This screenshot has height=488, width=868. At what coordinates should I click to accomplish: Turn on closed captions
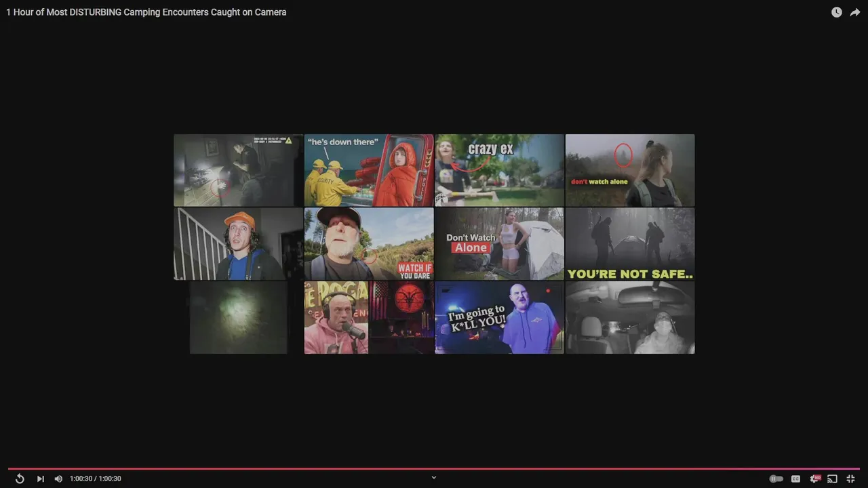click(795, 479)
